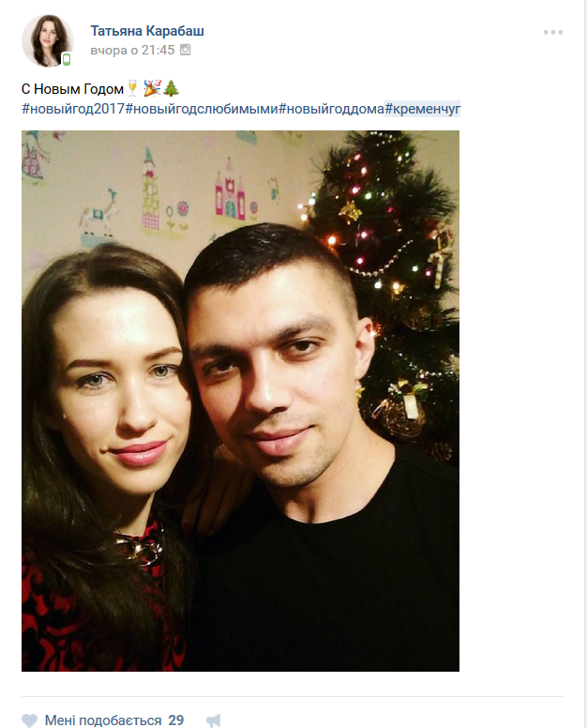This screenshot has height=728, width=587.
Task: Follow the #новыйгод2017 hashtag
Action: coord(73,109)
